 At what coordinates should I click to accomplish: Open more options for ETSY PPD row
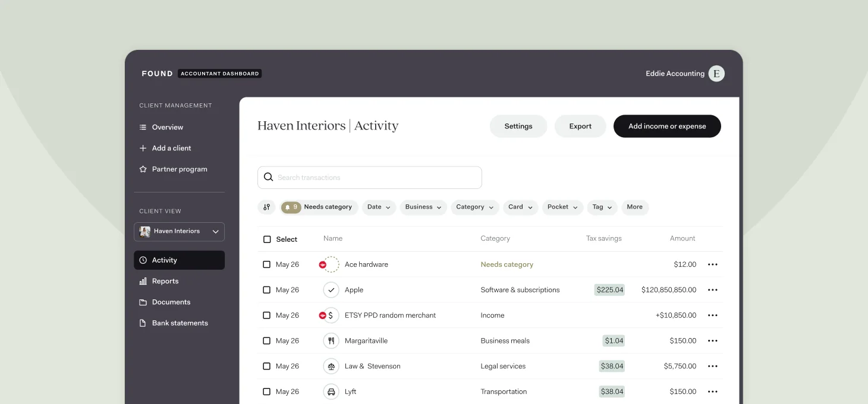tap(713, 315)
